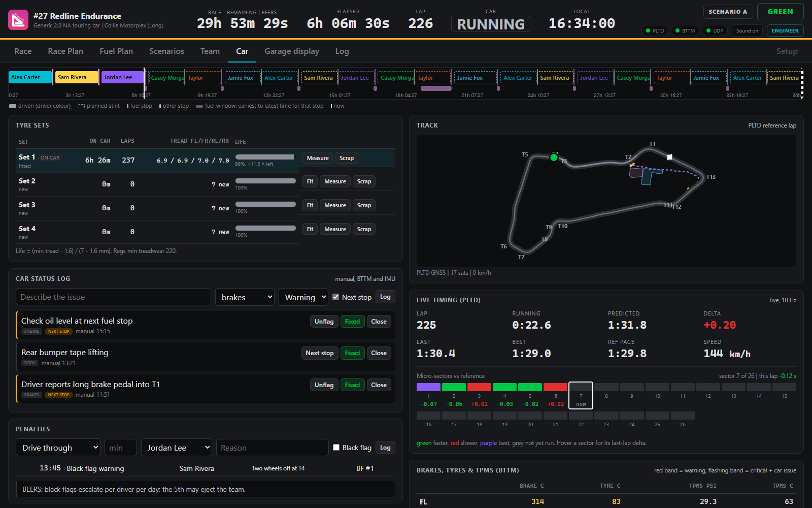Click the penalty Reason field
This screenshot has width=812, height=508.
click(272, 448)
